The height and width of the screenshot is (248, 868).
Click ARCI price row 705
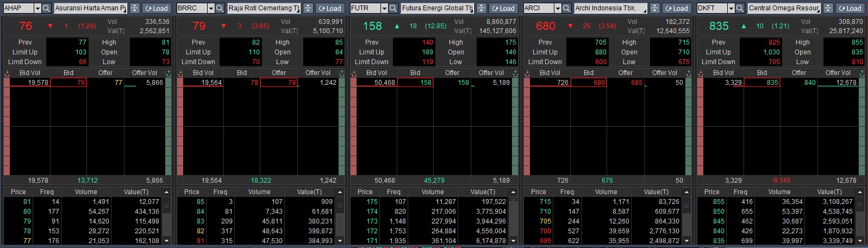[603, 221]
